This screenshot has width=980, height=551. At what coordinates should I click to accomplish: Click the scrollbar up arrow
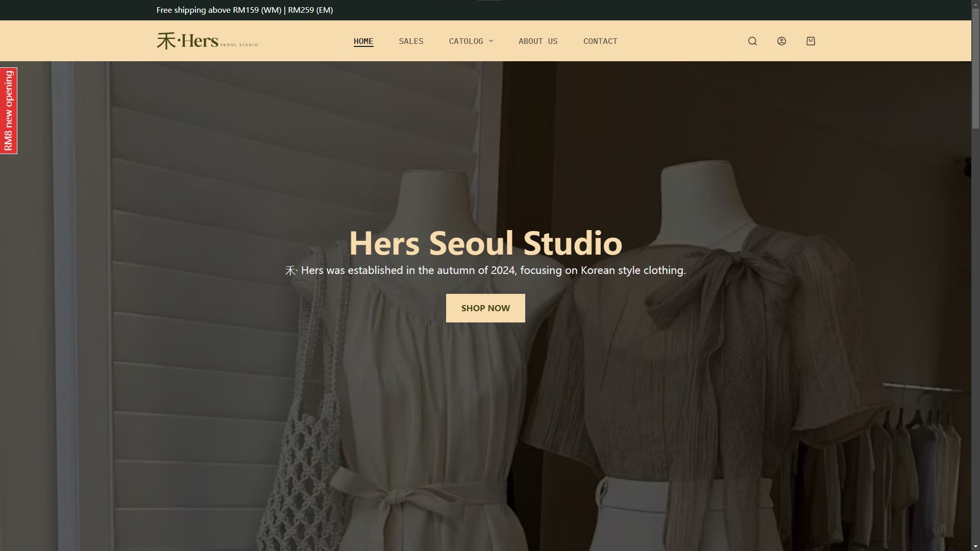click(975, 4)
